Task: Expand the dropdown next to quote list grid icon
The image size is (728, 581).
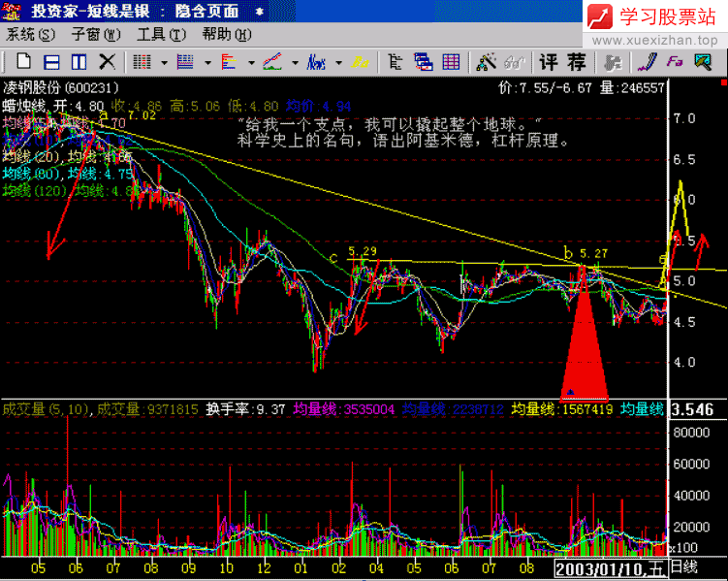Action: tap(164, 63)
